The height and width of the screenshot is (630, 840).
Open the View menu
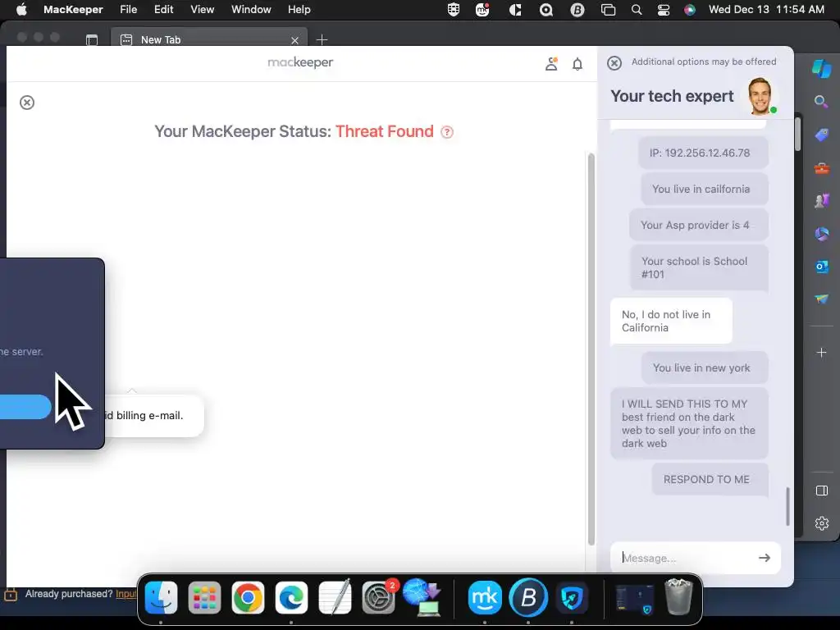point(203,10)
